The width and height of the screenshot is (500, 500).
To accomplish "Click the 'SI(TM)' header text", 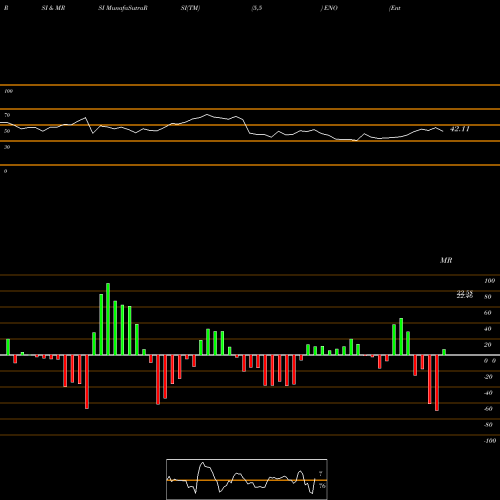I will tap(190, 8).
